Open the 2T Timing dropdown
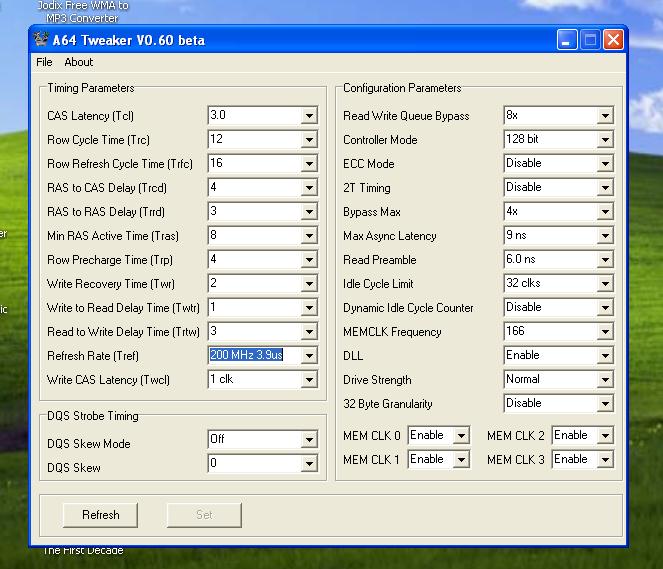The image size is (663, 569). pos(605,188)
